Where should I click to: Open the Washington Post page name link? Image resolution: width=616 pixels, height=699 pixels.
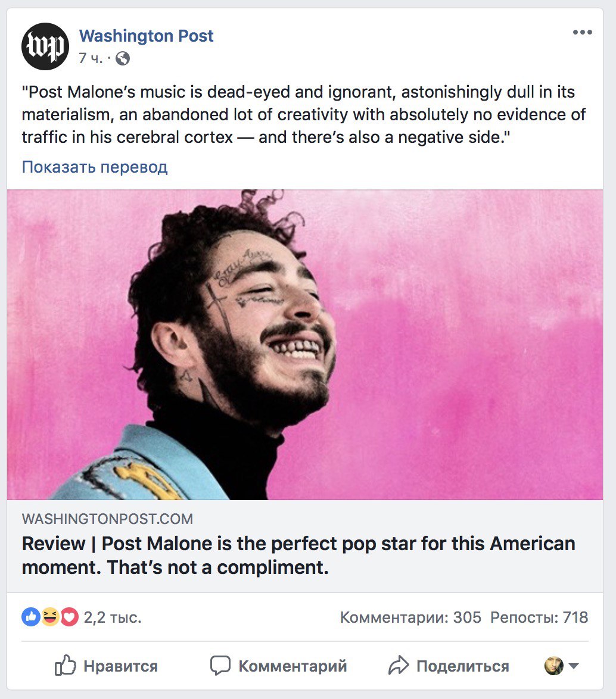pos(147,36)
